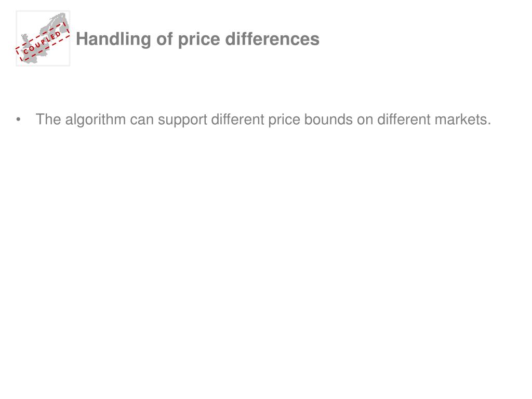
Task: Click the word 'bounds' in the bullet
Action: pyautogui.click(x=328, y=119)
